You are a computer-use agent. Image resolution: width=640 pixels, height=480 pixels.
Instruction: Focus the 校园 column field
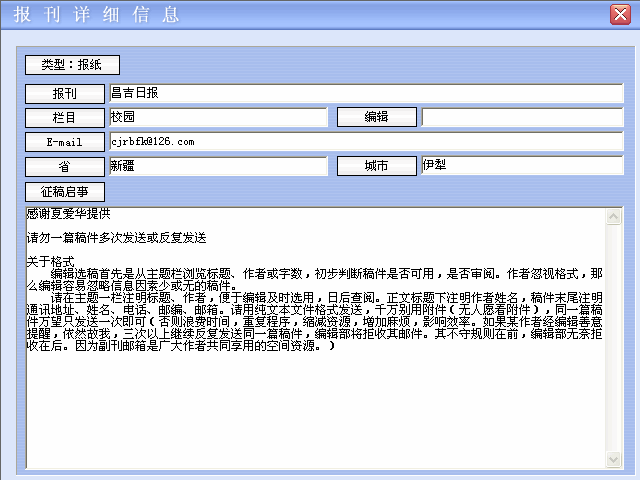pos(218,117)
